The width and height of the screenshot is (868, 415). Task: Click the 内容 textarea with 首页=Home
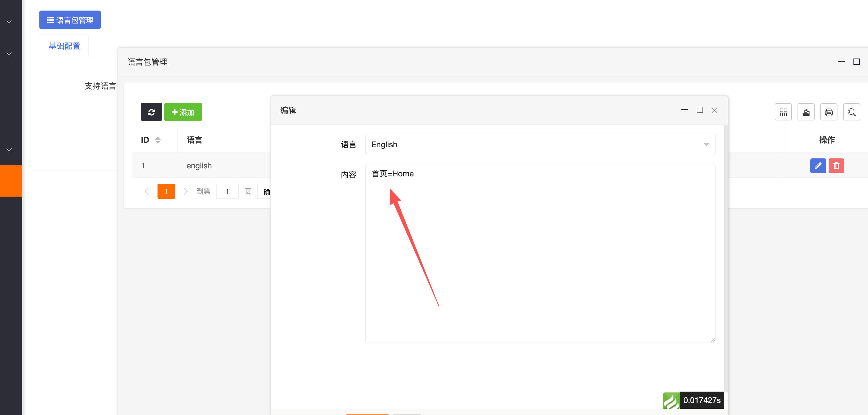(540, 253)
